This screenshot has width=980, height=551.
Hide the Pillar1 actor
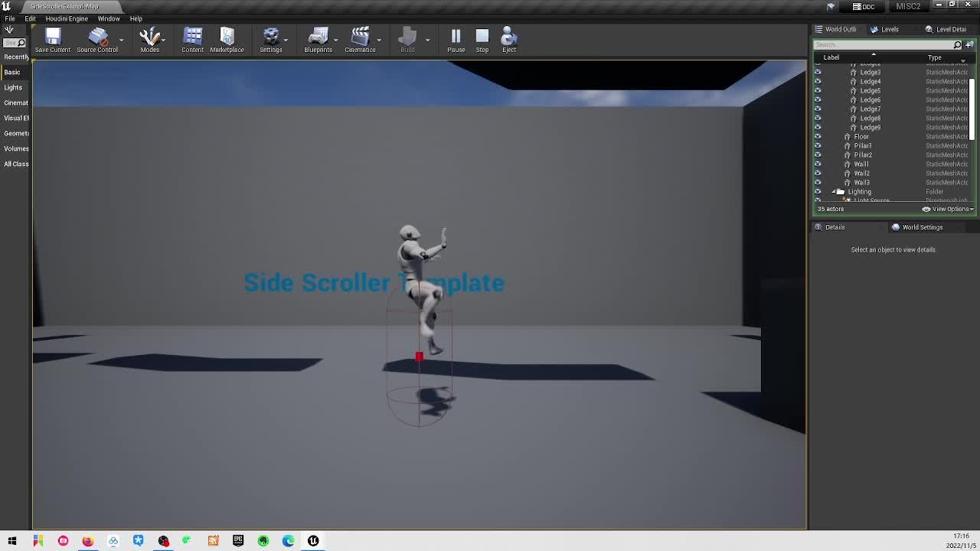818,145
